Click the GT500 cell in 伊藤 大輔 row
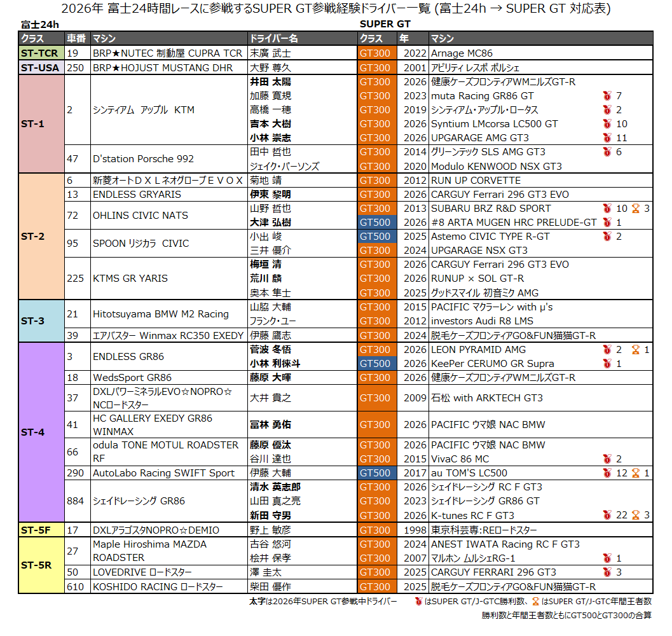 click(377, 473)
